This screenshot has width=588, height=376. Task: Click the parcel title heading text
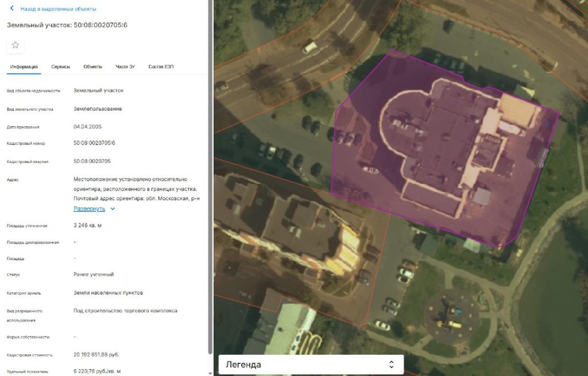[67, 25]
